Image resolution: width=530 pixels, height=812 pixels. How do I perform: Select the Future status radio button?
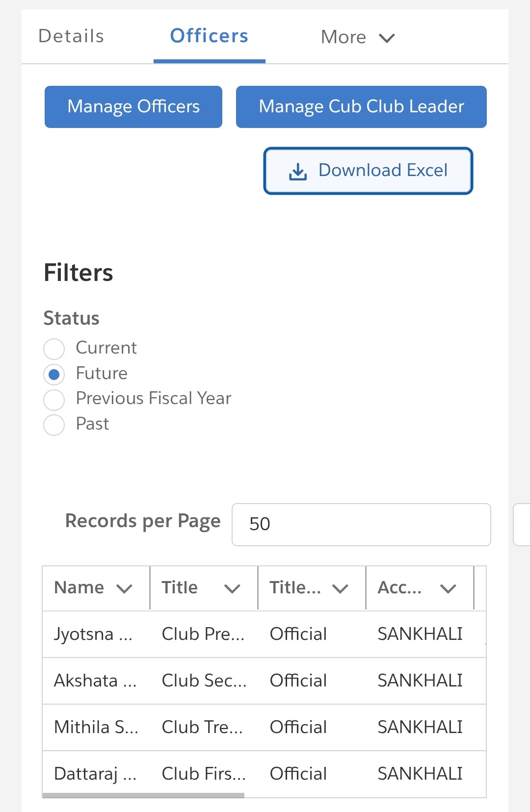coord(54,375)
